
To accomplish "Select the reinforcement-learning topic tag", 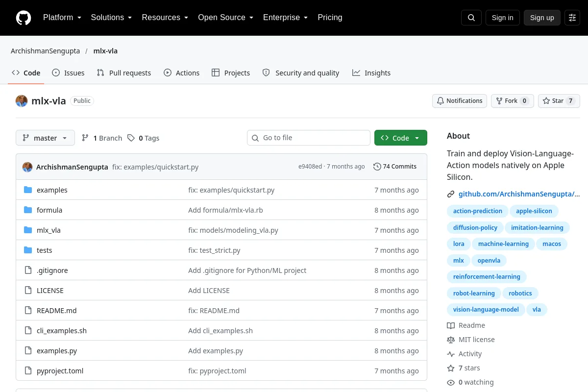I will (487, 277).
